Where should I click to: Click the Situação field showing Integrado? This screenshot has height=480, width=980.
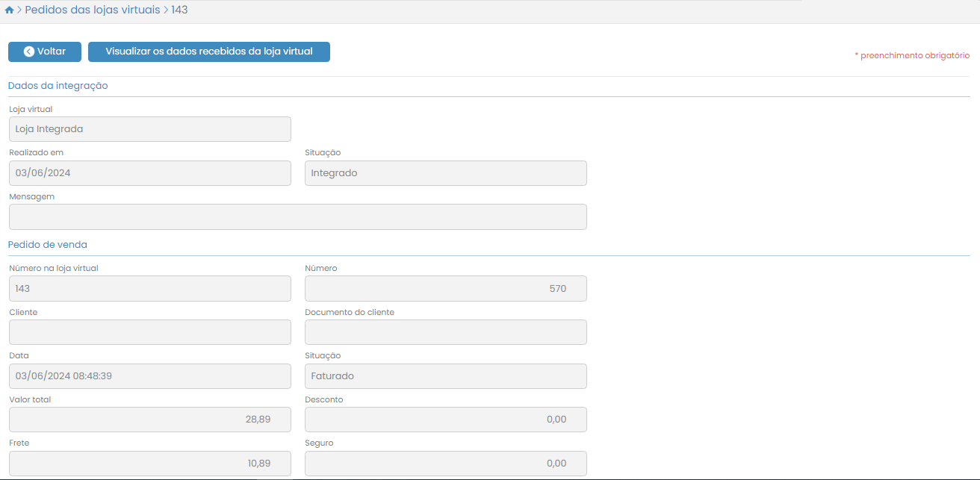(445, 173)
